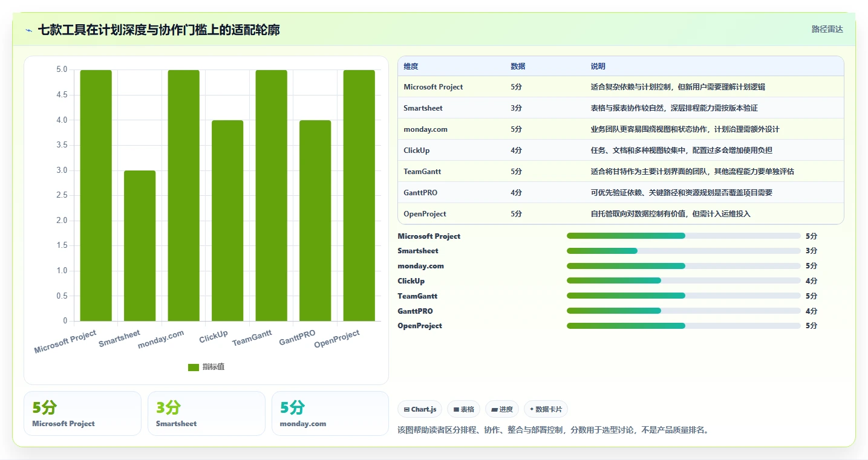Click the OpenProject x-axis label
Image resolution: width=868 pixels, height=460 pixels.
pos(337,339)
